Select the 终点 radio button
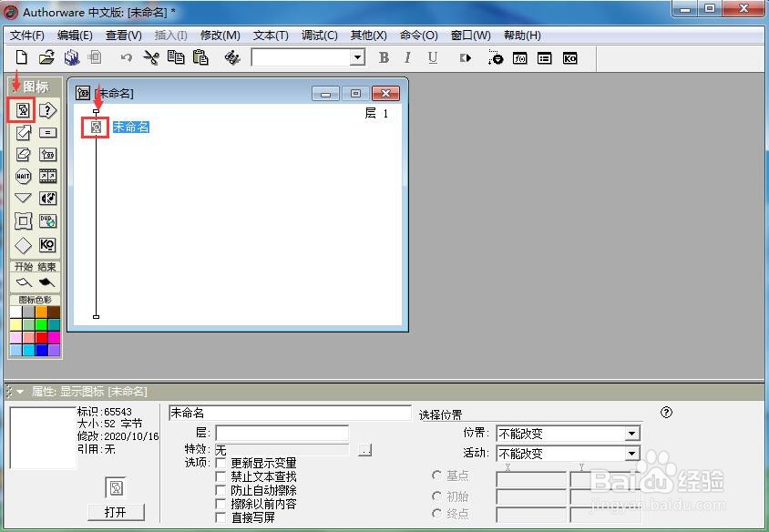Image resolution: width=769 pixels, height=532 pixels. tap(436, 514)
